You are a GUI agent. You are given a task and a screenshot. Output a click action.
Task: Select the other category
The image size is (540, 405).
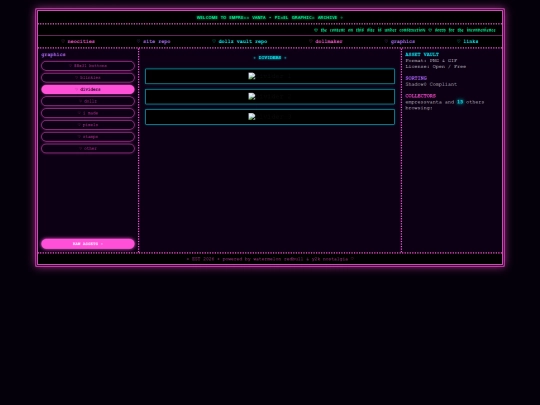[x=88, y=148]
